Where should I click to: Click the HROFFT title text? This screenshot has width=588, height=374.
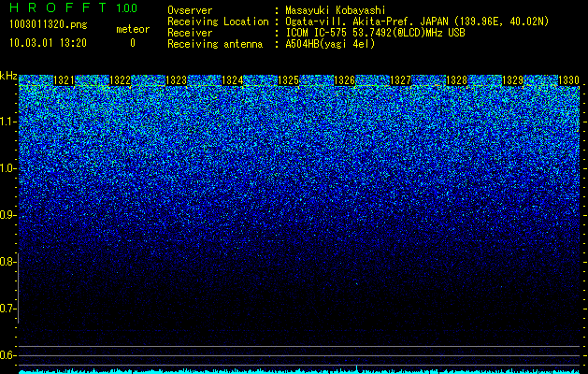point(58,7)
